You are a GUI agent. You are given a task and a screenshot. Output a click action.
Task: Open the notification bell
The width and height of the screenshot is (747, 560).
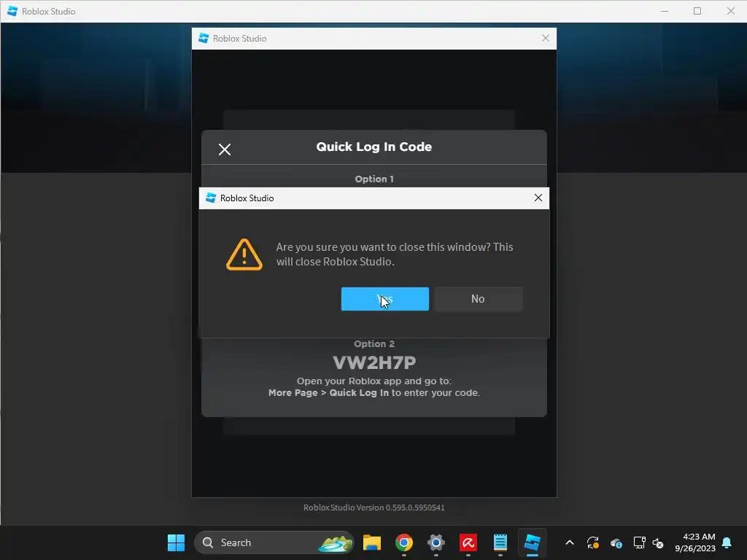click(727, 542)
